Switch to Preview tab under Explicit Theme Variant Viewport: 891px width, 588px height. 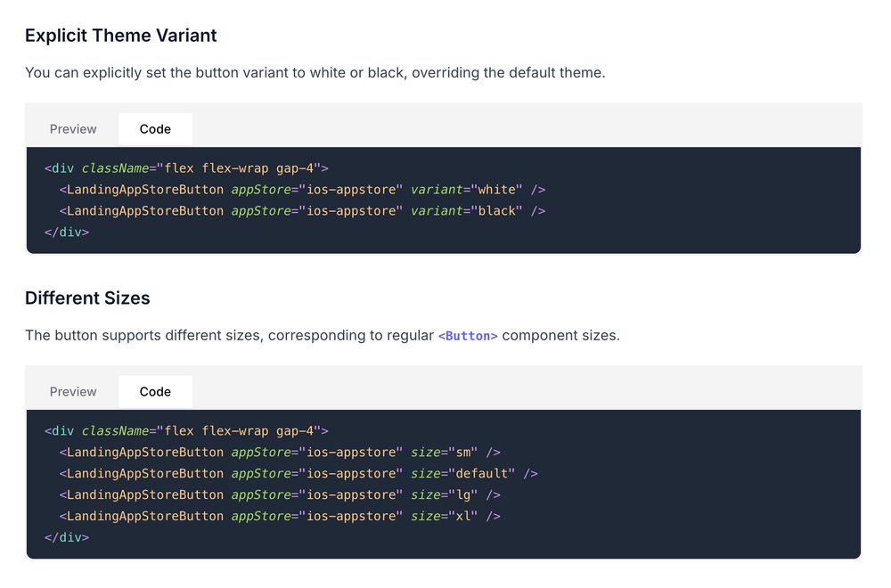pyautogui.click(x=73, y=129)
